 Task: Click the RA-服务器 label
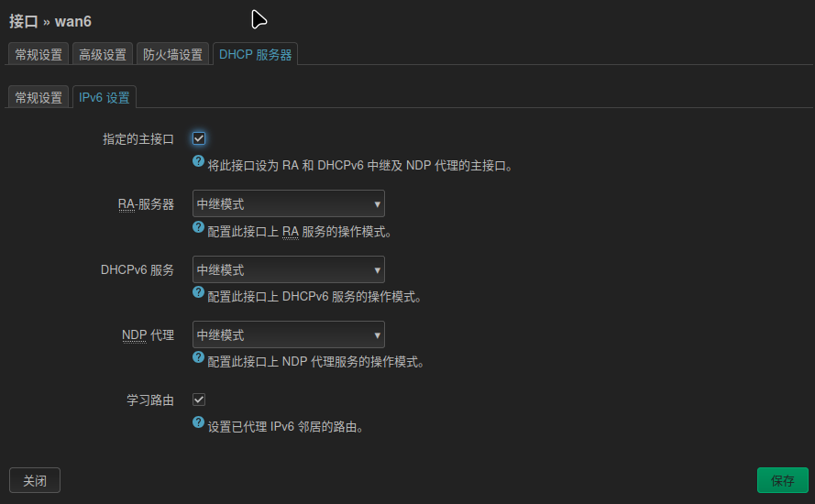[x=146, y=204]
